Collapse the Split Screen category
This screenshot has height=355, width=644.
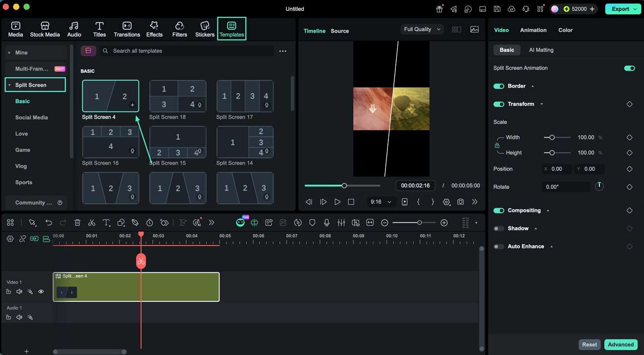coord(9,85)
